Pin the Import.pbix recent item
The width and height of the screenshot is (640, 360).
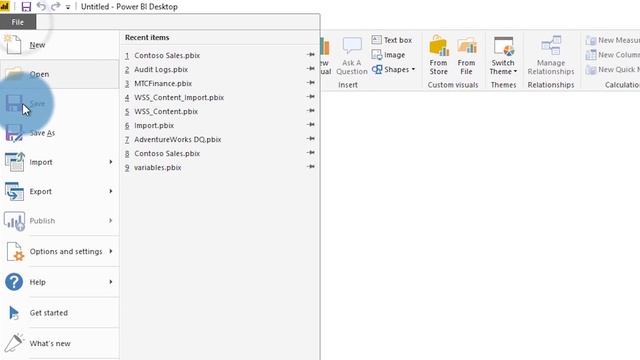click(x=311, y=124)
